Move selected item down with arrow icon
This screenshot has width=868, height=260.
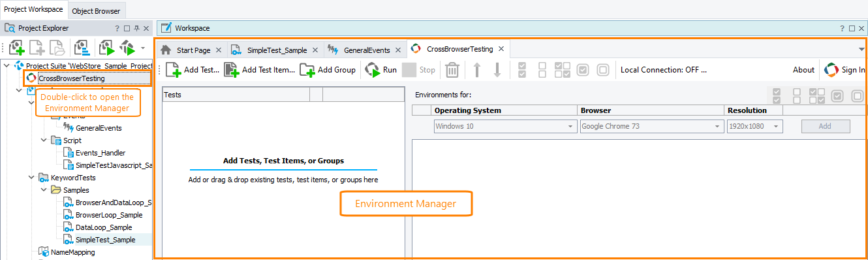(x=497, y=70)
